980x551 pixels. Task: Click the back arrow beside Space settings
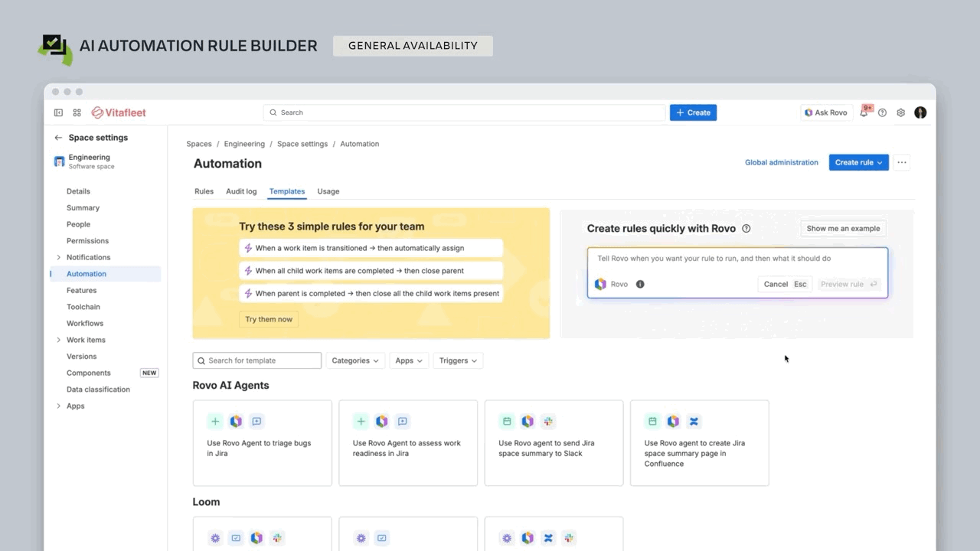point(58,138)
